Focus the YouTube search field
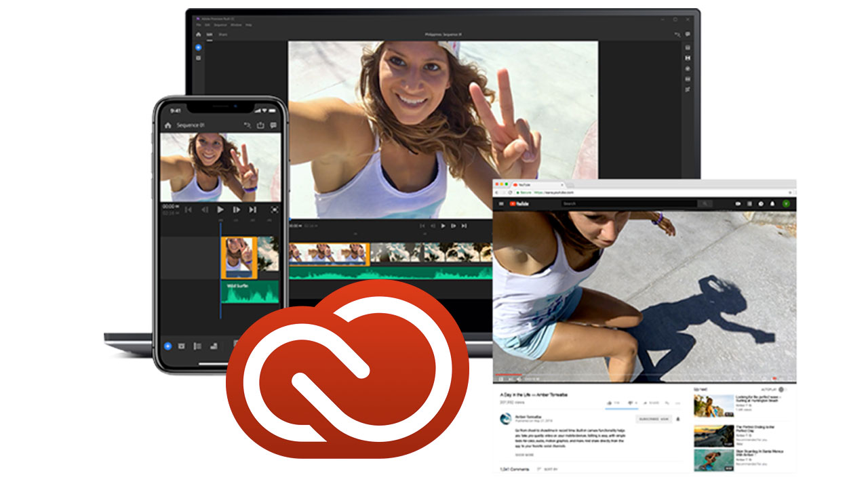 point(629,203)
